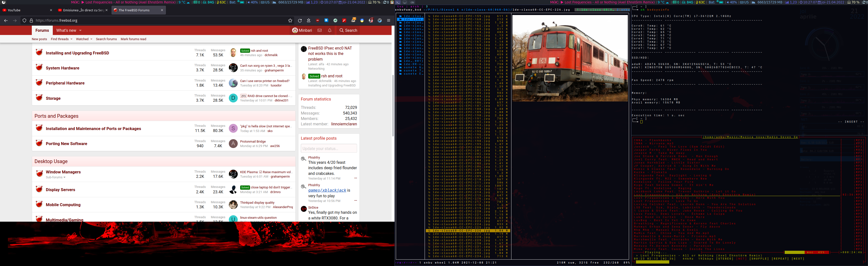The height and width of the screenshot is (266, 868).
Task: Open the What's new menu item
Action: (x=66, y=30)
